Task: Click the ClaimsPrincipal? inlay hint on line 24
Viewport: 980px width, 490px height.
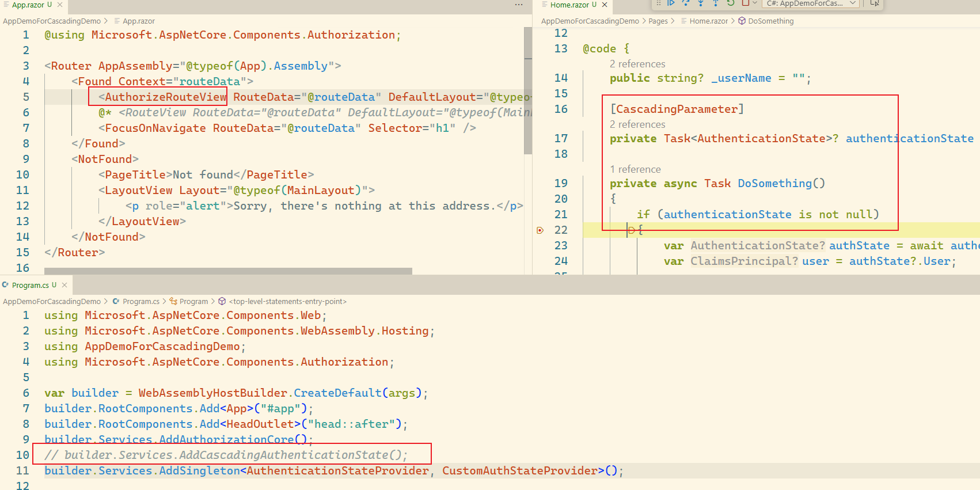Action: (744, 261)
